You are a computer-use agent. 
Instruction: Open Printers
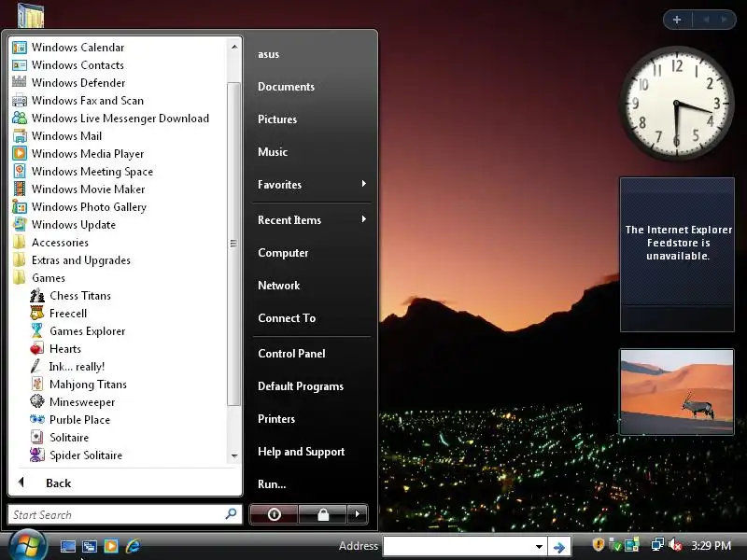(x=275, y=419)
